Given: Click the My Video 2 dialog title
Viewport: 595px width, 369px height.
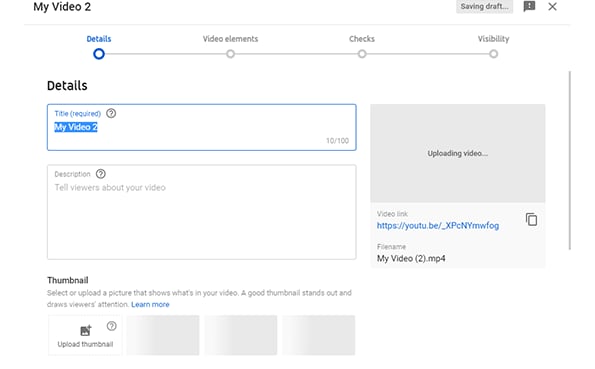Looking at the screenshot, I should click(x=62, y=7).
